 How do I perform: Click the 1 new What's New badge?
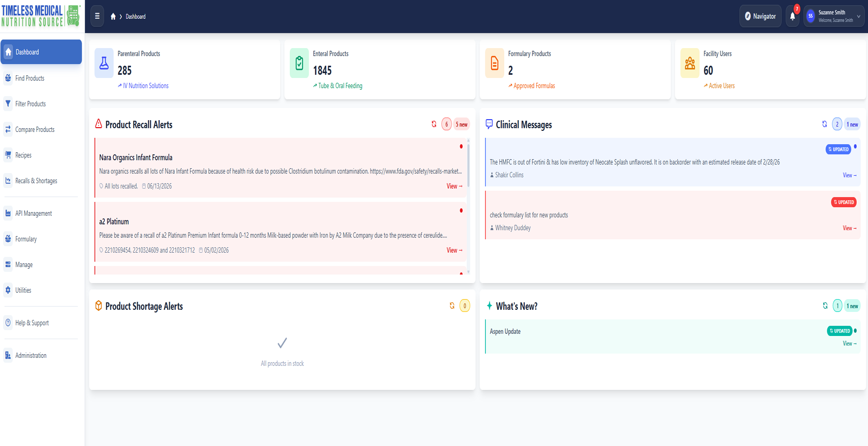click(852, 306)
